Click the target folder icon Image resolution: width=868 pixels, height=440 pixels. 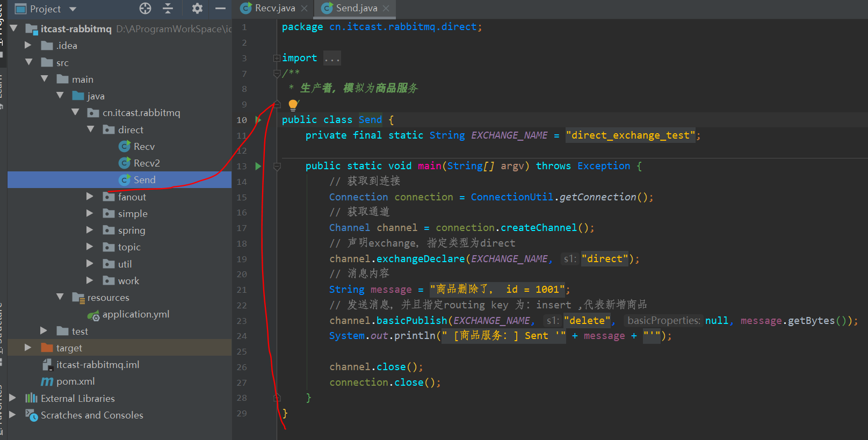coord(47,348)
